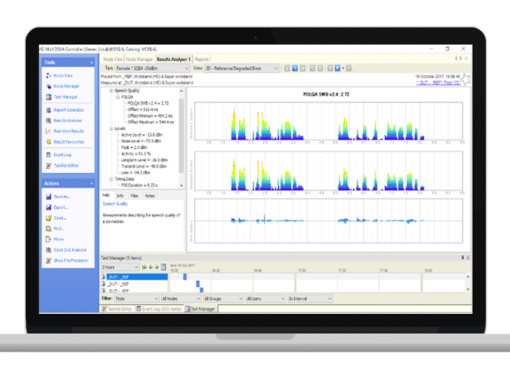Screen dimensions: 510x382
Task: Click Open 2nd Analyser action
Action: coord(70,250)
